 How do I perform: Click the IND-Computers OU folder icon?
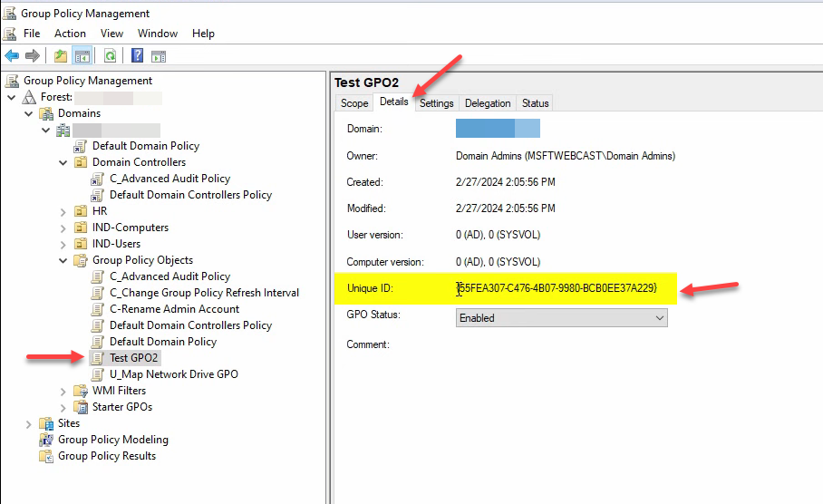[x=81, y=228]
